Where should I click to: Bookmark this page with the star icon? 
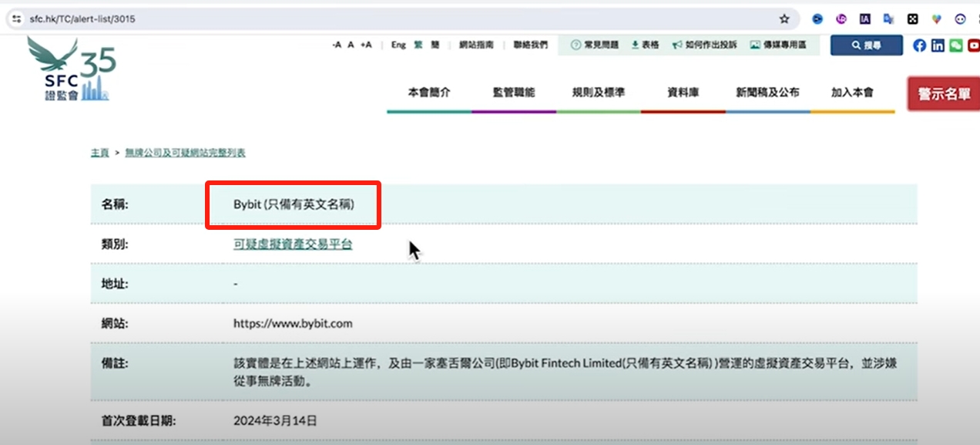(x=784, y=19)
